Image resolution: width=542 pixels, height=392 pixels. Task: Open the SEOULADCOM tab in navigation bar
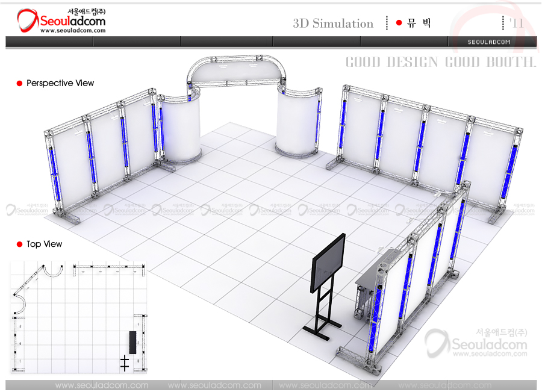click(489, 42)
